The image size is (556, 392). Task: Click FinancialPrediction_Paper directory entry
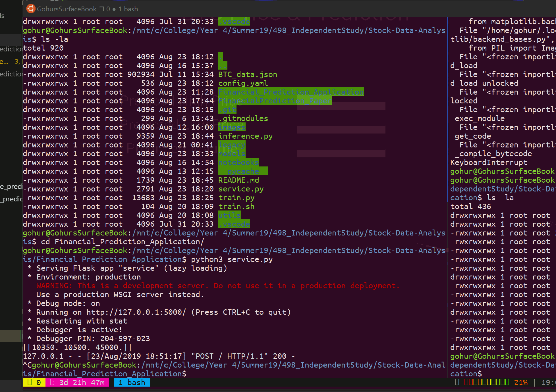[275, 101]
